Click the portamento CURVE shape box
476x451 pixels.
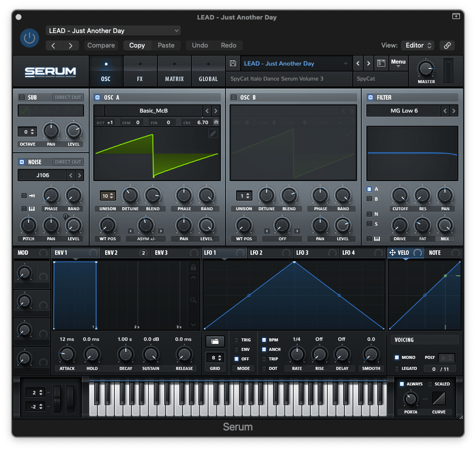tap(438, 398)
